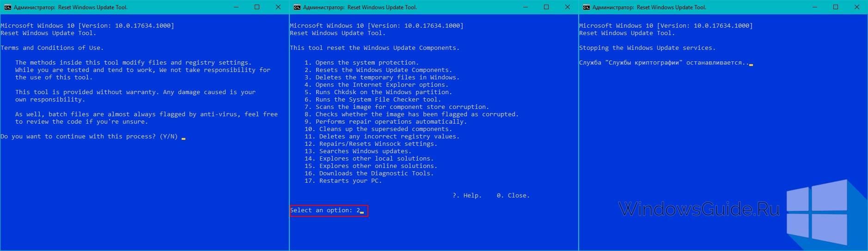
Task: Close the middle Reset Windows Update Tool window
Action: (568, 7)
